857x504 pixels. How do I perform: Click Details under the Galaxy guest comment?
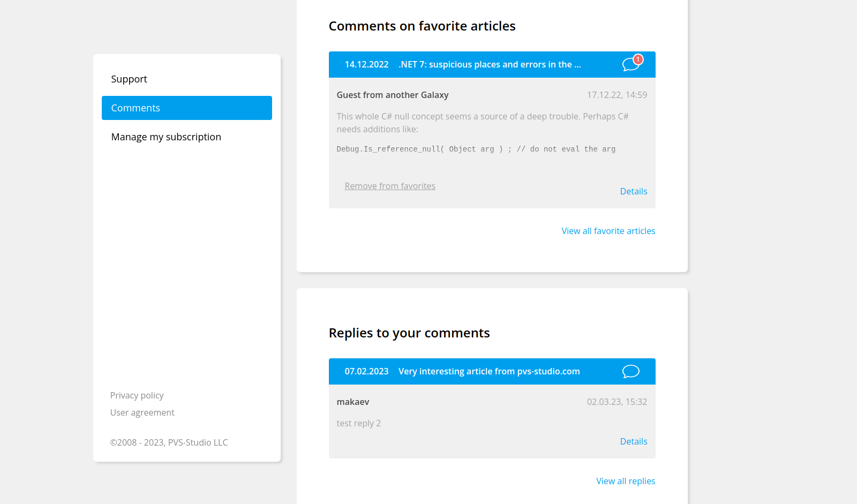pyautogui.click(x=634, y=191)
